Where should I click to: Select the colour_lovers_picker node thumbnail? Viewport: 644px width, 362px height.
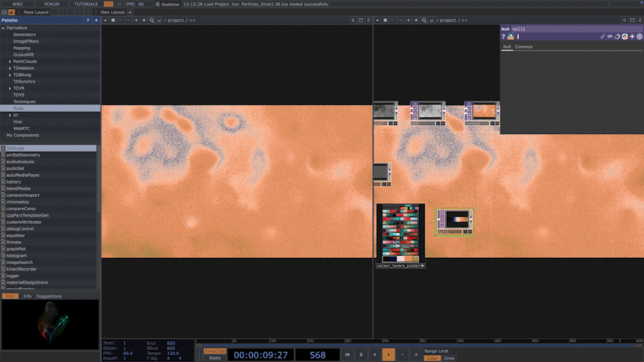click(x=400, y=233)
